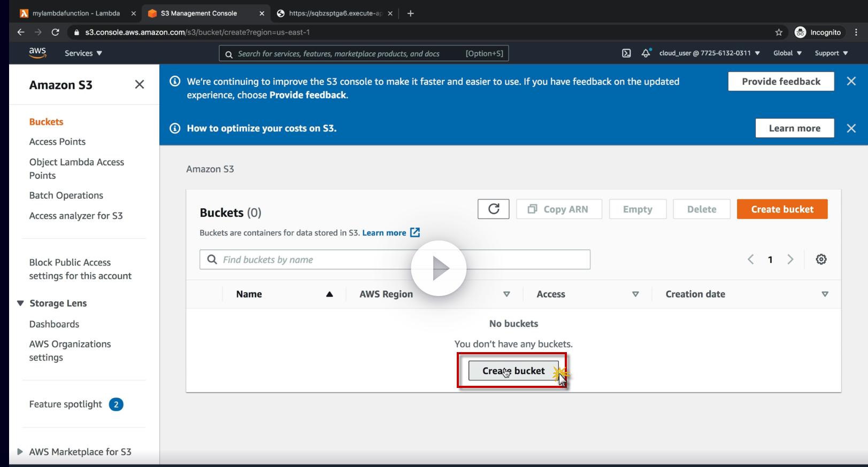Open a new browser tab

tap(410, 13)
